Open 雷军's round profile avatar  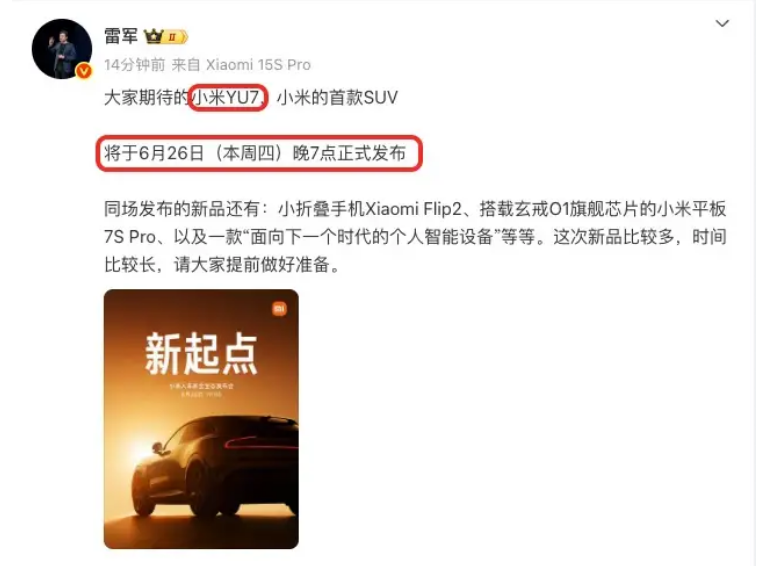tap(62, 49)
